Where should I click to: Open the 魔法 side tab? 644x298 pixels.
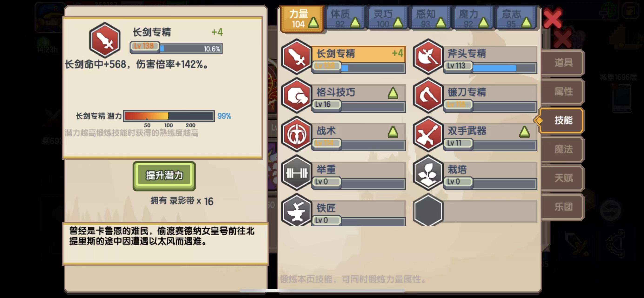coord(563,149)
